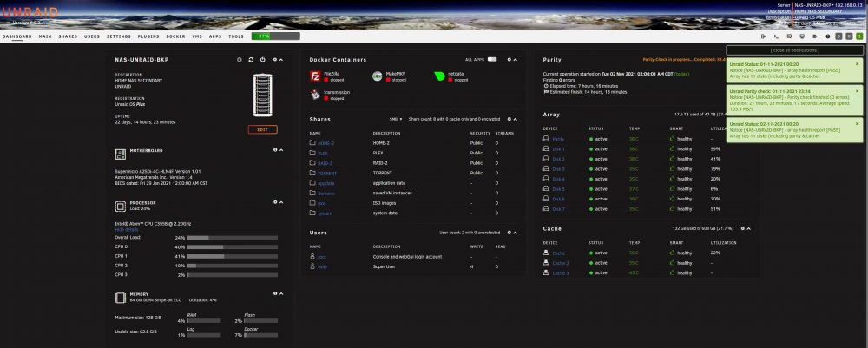The height and width of the screenshot is (348, 868).
Task: Open the info monitor icon in the top bar
Action: 802,36
